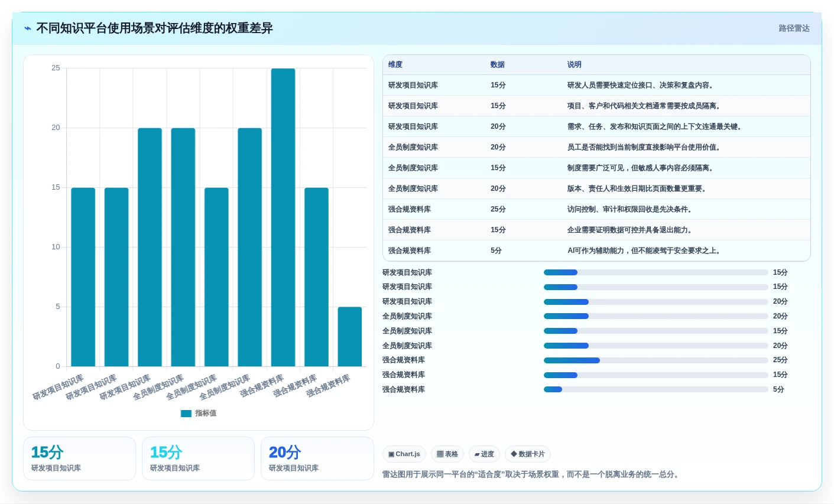Select the row 企业需要证明数据可控并具备退出能力
The image size is (834, 504).
coord(596,230)
